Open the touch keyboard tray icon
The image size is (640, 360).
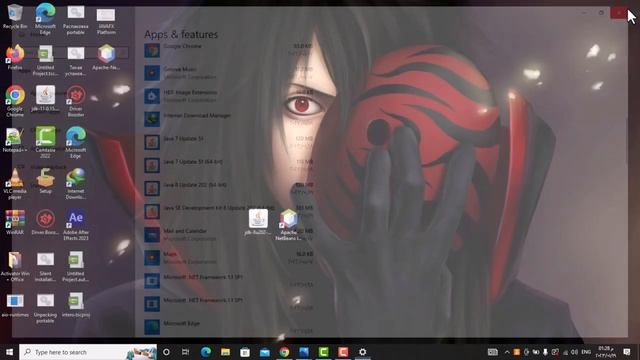click(x=493, y=352)
